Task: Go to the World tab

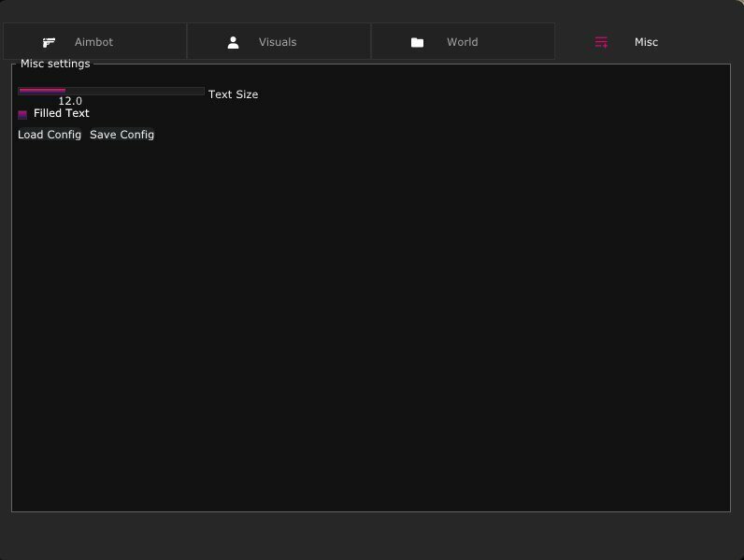Action: pyautogui.click(x=463, y=41)
